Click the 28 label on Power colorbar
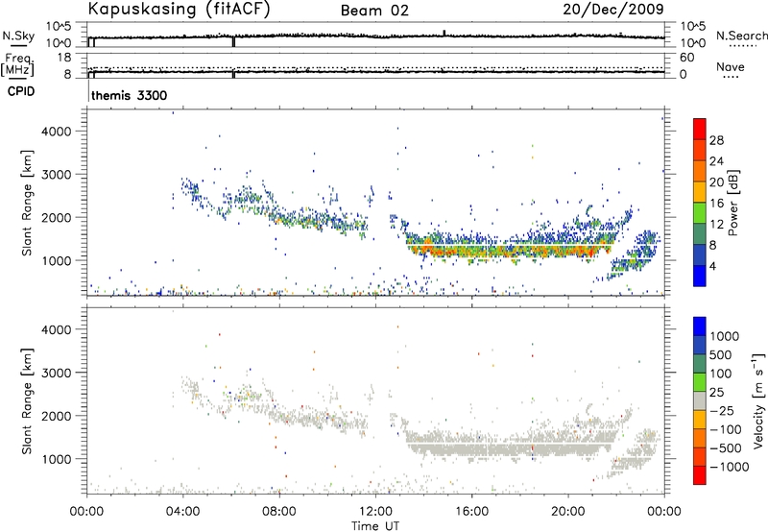768x532 pixels. click(716, 140)
